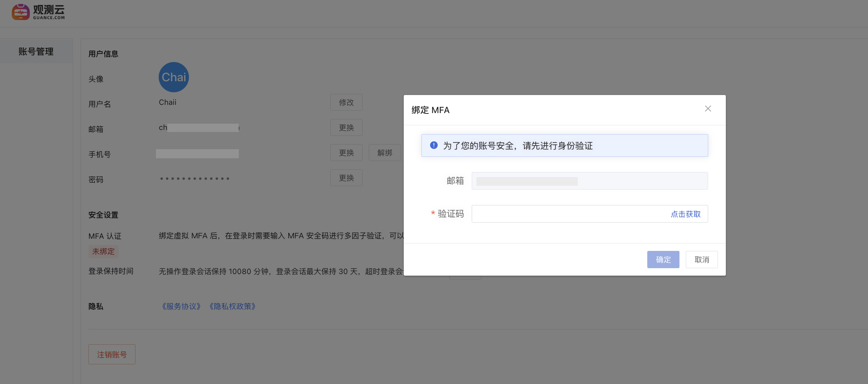
Task: Open the 《隐私权政策》 link
Action: click(233, 306)
